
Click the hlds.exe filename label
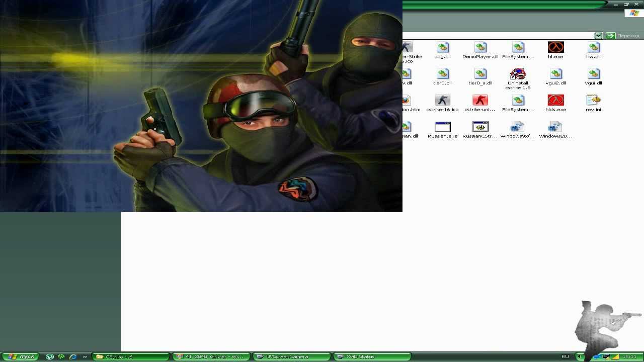coord(555,110)
